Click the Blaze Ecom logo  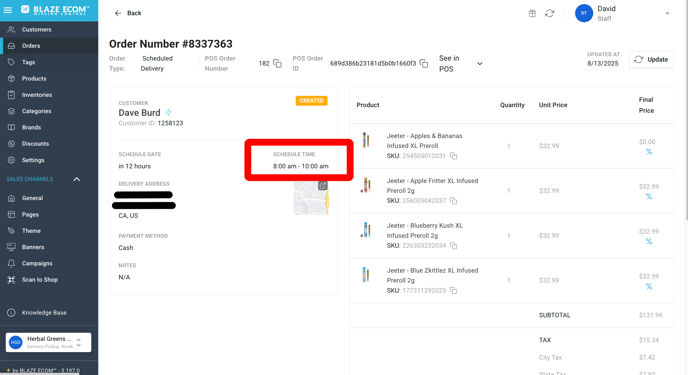tap(55, 10)
